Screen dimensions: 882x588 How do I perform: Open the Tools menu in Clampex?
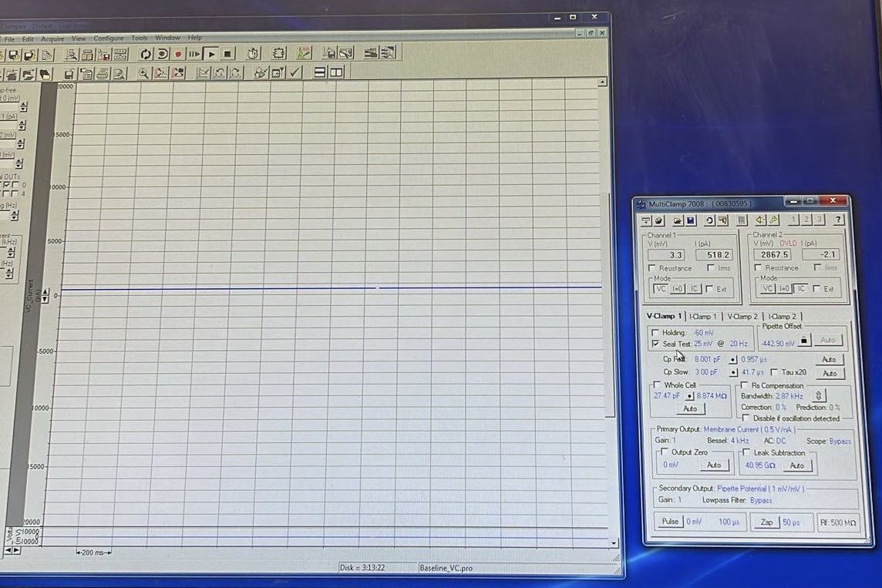click(x=139, y=39)
